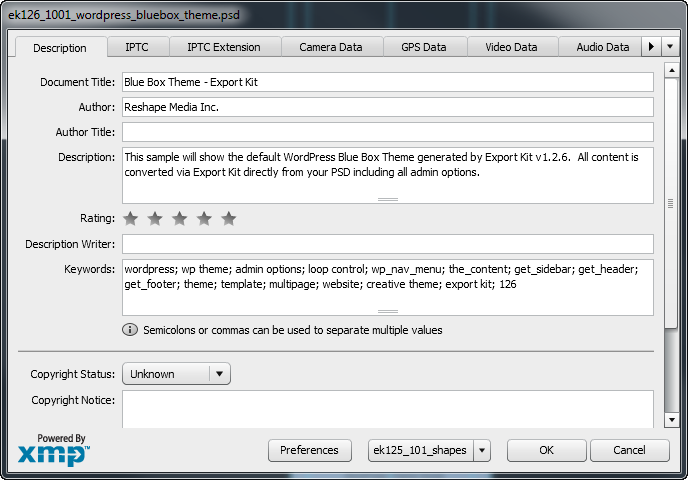Click the vertical scrollbar thumb
Image resolution: width=688 pixels, height=480 pixels.
pyautogui.click(x=672, y=203)
